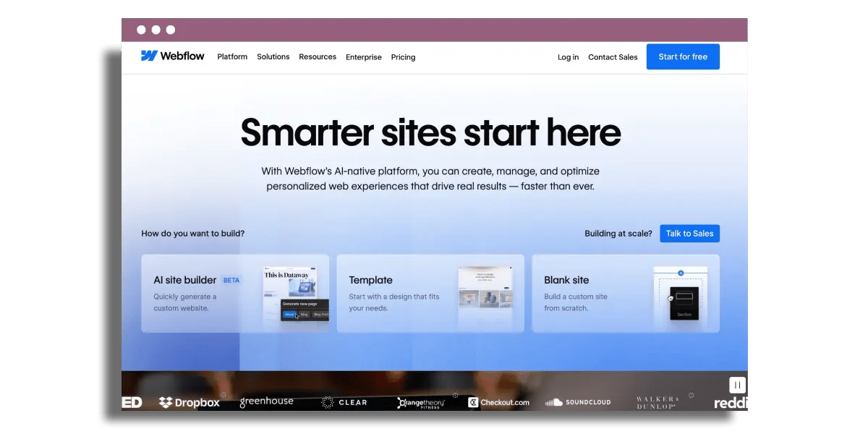This screenshot has width=868, height=434.
Task: Click the Webflow logo in the navbar
Action: point(173,56)
